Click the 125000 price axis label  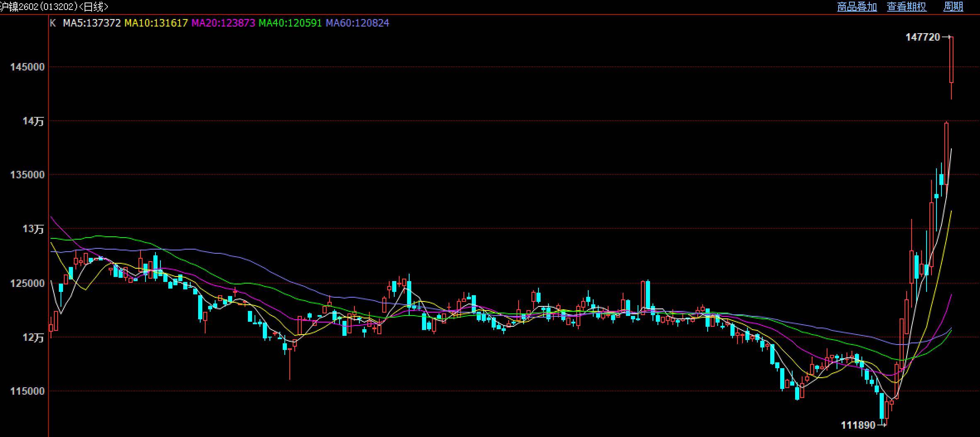tap(27, 284)
